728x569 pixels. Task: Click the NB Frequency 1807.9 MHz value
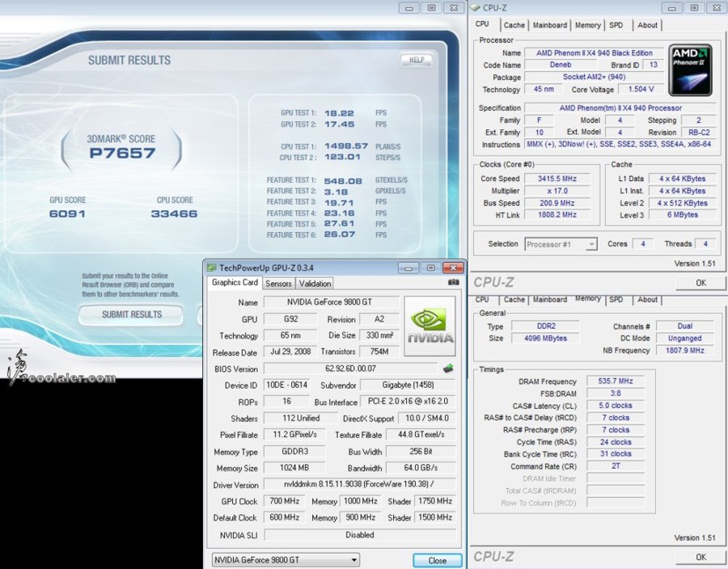tap(685, 350)
